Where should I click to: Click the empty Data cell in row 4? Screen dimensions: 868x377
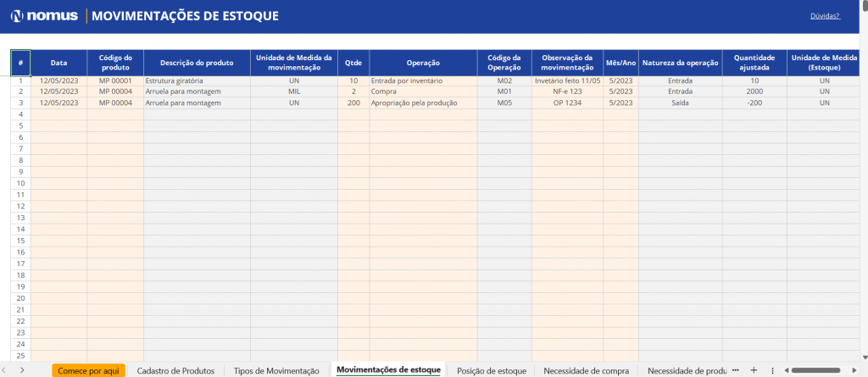tap(58, 114)
